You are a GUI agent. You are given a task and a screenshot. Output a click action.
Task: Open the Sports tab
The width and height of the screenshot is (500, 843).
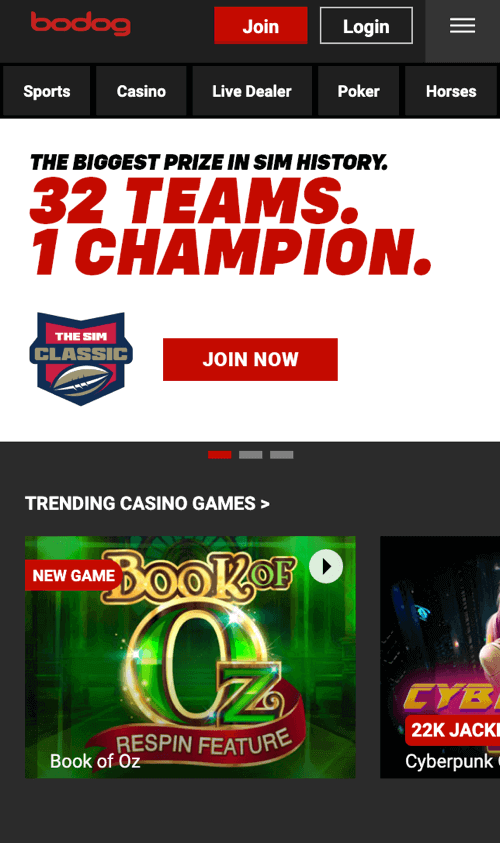coord(47,91)
